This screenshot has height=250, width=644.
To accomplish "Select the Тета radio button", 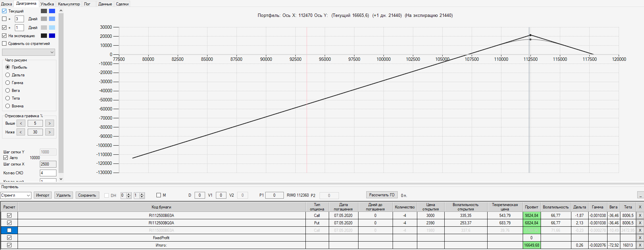I will coord(8,98).
